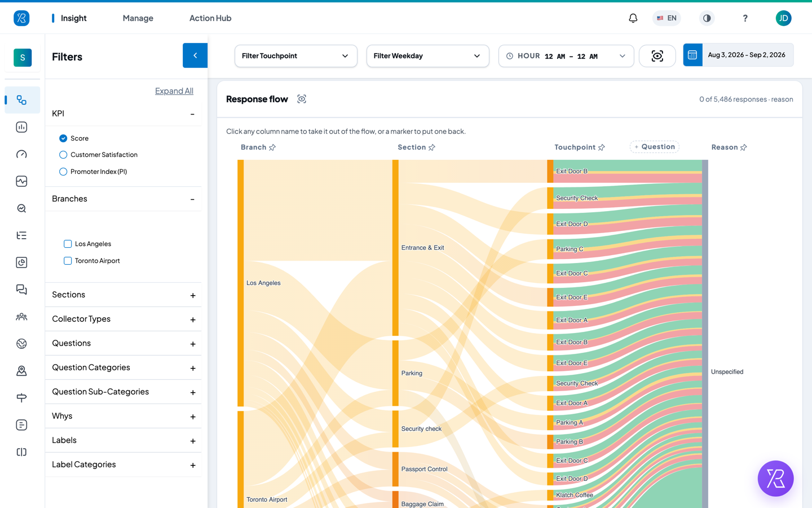This screenshot has width=812, height=508.
Task: Add the Question column back to flow
Action: pyautogui.click(x=654, y=147)
